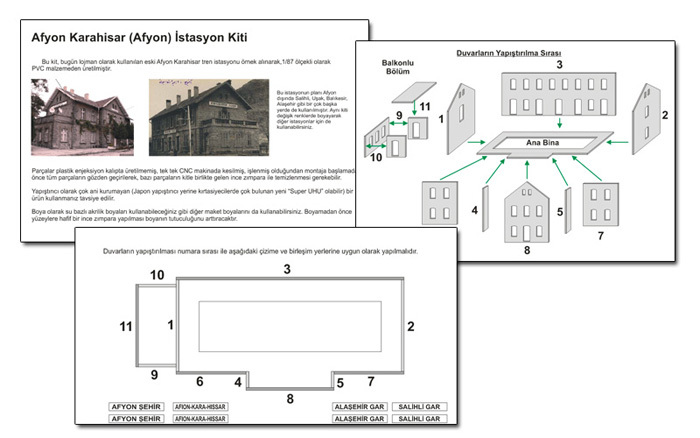Select narrow strip piece numbered 5
The width and height of the screenshot is (700, 438).
(x=568, y=210)
